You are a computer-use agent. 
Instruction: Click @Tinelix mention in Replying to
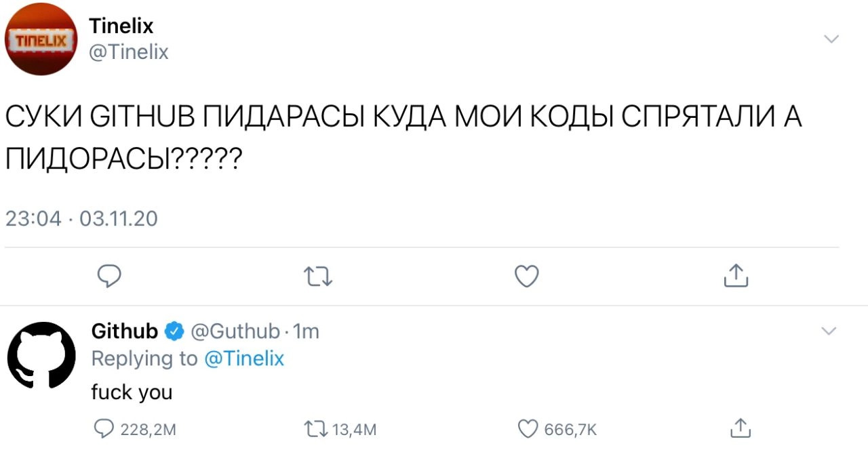click(x=244, y=358)
